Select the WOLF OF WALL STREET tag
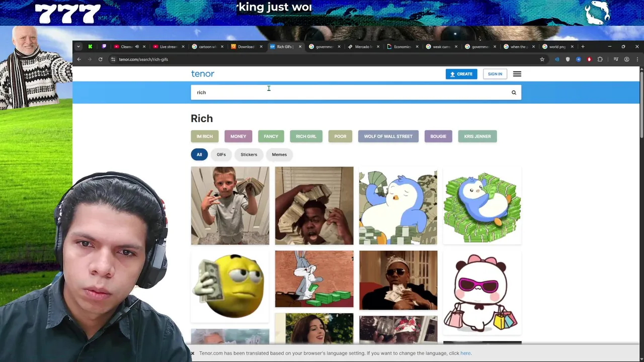The height and width of the screenshot is (362, 644). (x=388, y=136)
